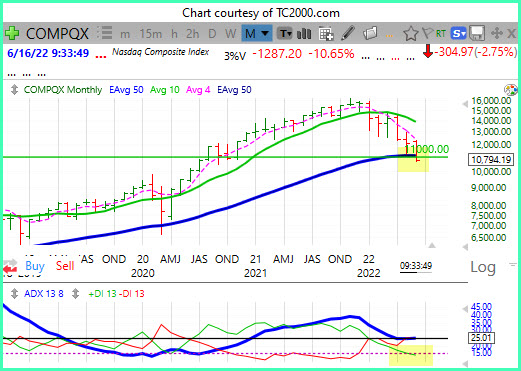Click the bar chart style icon
This screenshot has height=371, width=521.
[304, 33]
